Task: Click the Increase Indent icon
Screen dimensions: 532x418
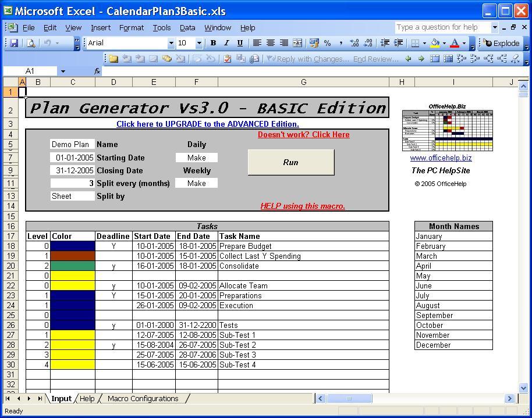Action: pyautogui.click(x=399, y=43)
